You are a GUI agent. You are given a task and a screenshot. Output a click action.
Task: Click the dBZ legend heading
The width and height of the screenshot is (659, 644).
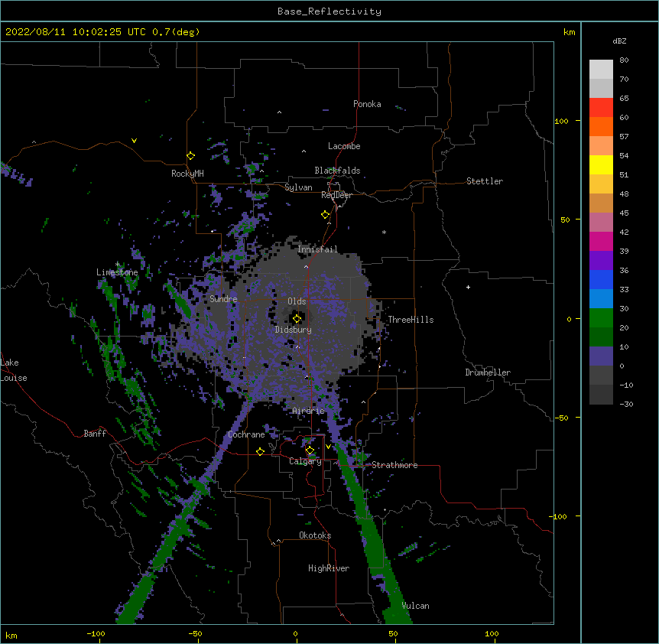(619, 41)
